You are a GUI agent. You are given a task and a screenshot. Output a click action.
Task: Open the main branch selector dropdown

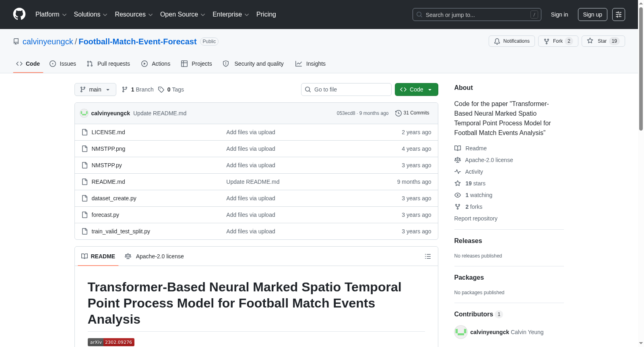pyautogui.click(x=95, y=89)
